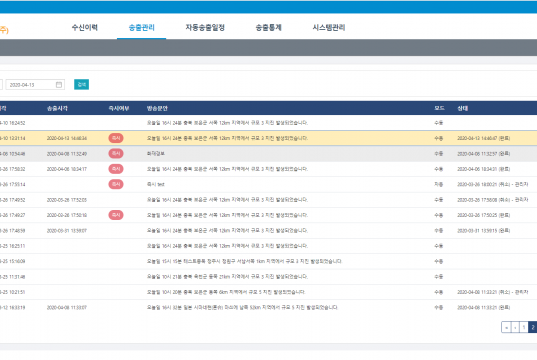537x360 pixels.
Task: Click status '2020-03-31 13:59:15 (완료)'
Action: tap(484, 231)
